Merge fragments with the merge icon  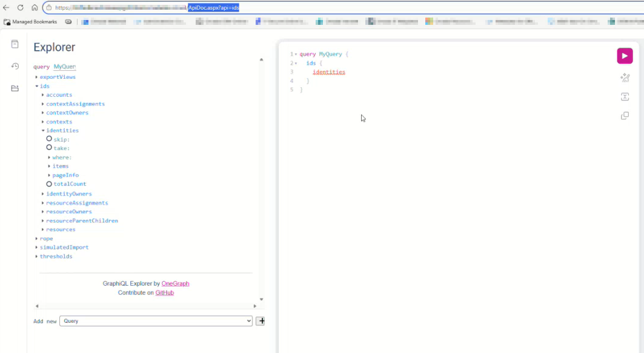click(625, 96)
